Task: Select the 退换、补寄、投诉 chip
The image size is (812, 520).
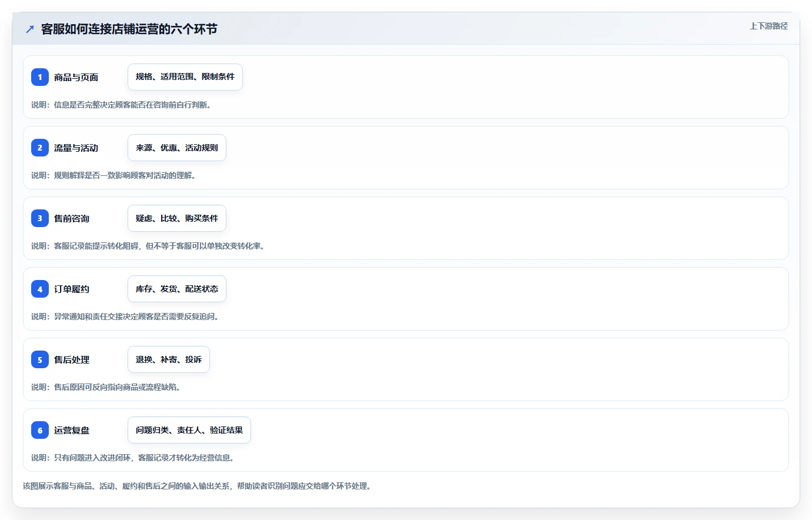Action: point(169,359)
